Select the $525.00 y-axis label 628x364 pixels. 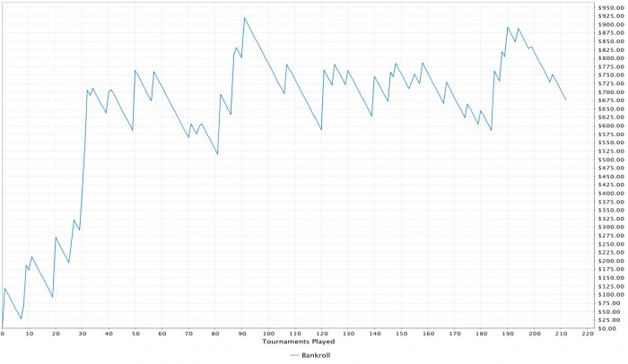pyautogui.click(x=611, y=151)
